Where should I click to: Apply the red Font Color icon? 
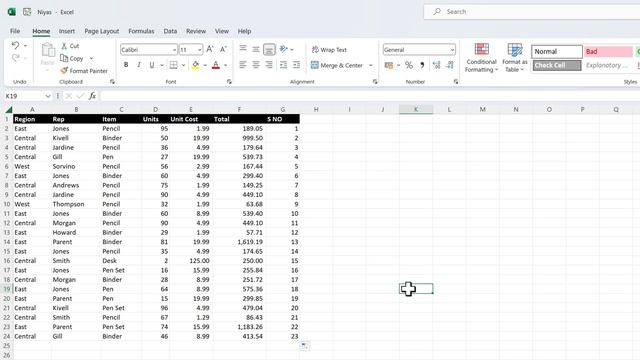coord(216,65)
